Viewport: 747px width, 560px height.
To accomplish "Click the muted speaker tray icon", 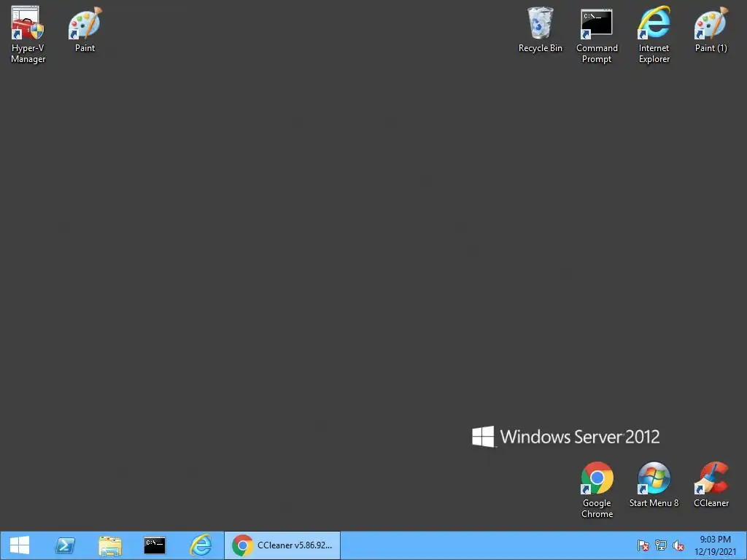I will tap(678, 545).
